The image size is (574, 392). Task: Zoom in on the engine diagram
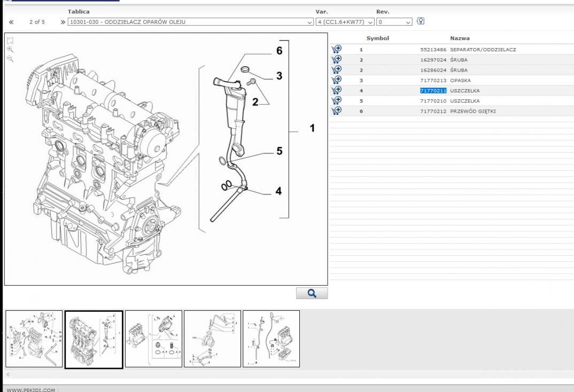[10, 49]
